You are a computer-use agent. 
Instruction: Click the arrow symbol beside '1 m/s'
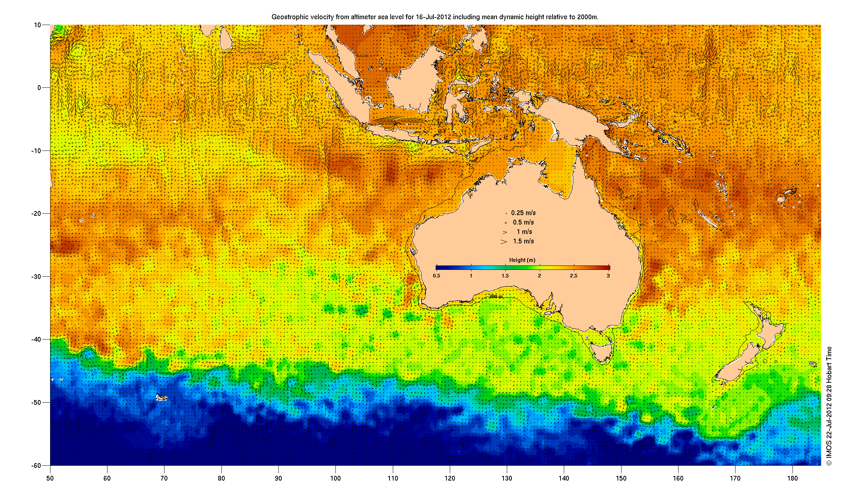pyautogui.click(x=505, y=232)
